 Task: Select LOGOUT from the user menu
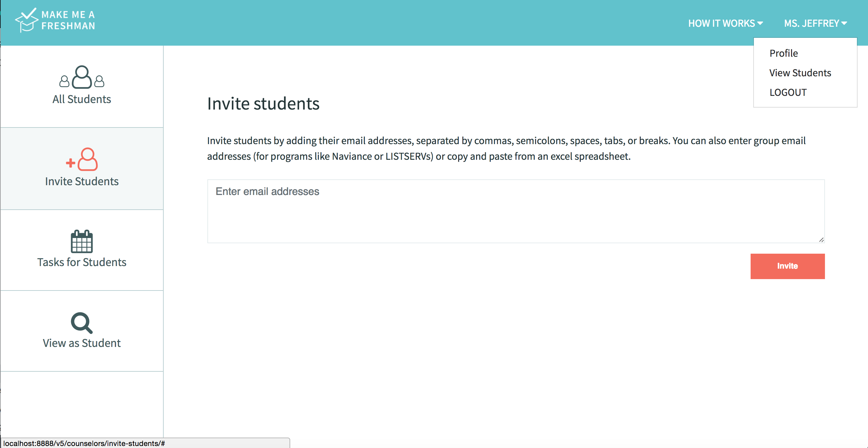788,92
